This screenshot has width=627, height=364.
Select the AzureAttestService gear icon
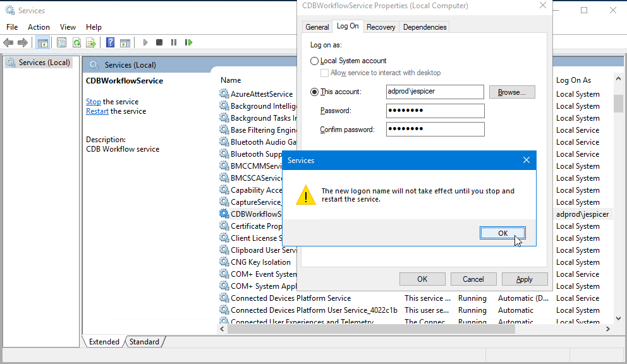[x=224, y=94]
